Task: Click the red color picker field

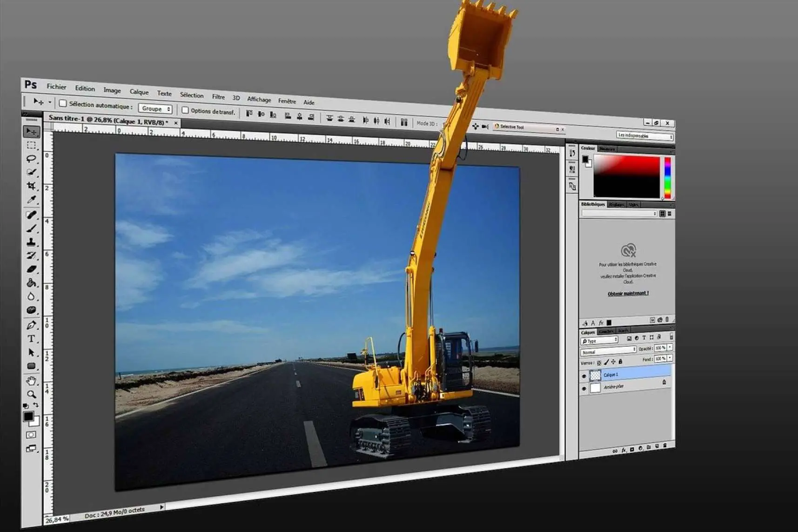Action: [626, 176]
